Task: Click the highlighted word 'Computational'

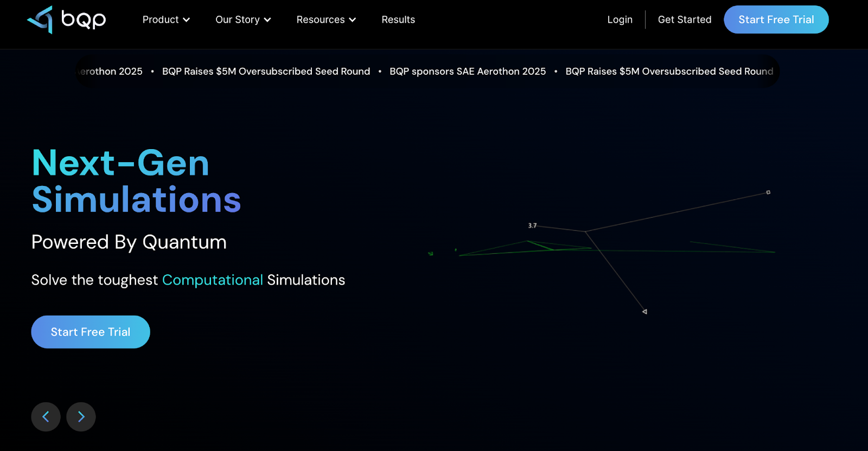Action: click(x=213, y=280)
